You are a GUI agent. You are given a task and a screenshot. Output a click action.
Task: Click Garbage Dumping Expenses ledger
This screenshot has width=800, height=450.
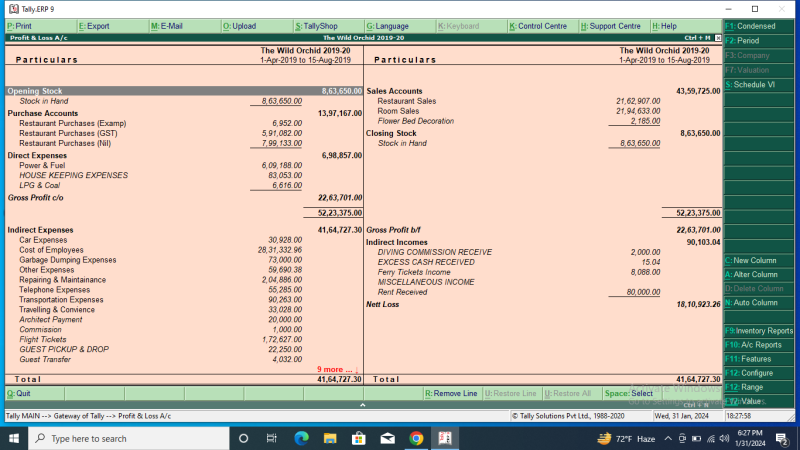click(x=68, y=260)
